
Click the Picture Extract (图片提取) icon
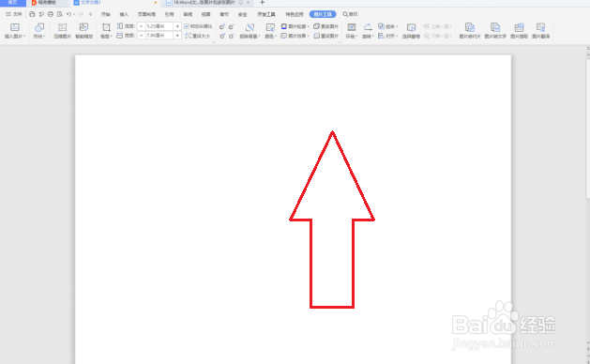pos(520,27)
